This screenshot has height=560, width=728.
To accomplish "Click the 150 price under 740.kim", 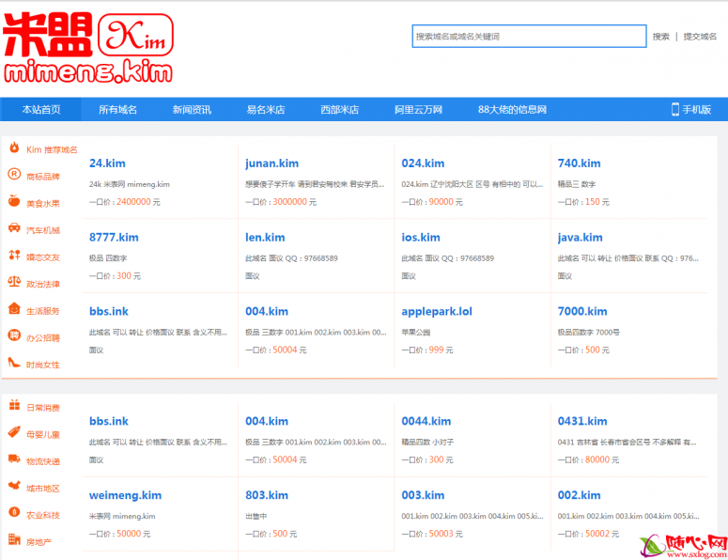I will click(x=593, y=201).
